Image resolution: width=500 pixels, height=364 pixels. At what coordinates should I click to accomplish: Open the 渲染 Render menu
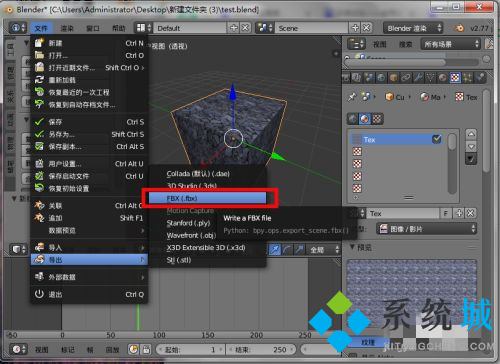click(x=67, y=28)
